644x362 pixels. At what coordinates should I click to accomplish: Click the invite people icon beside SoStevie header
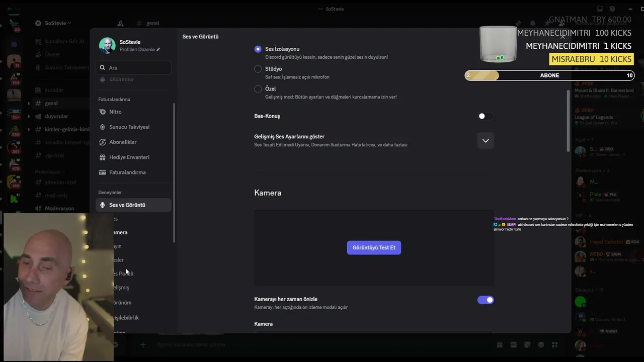point(120,23)
